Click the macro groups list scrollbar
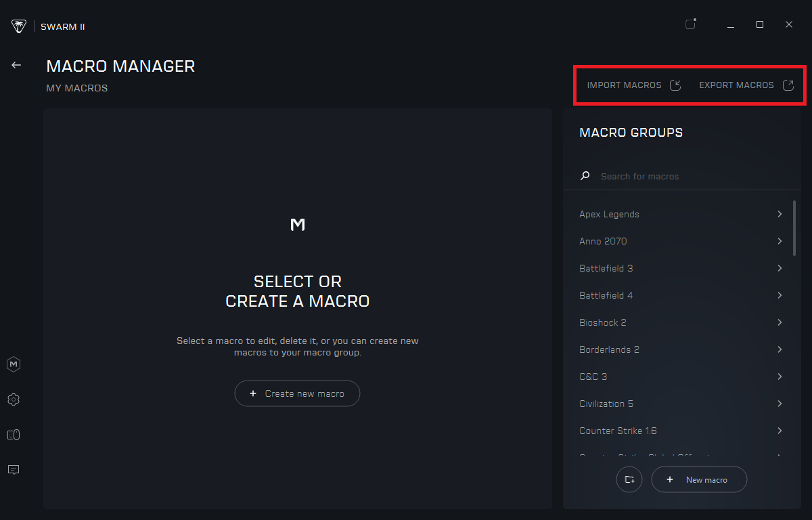 [x=794, y=227]
